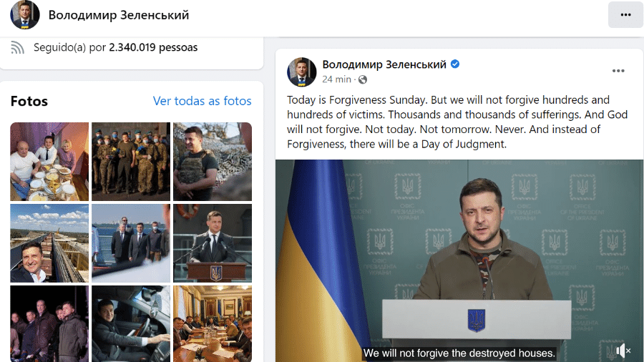Open the conference table meeting photo
644x362 pixels.
213,323
